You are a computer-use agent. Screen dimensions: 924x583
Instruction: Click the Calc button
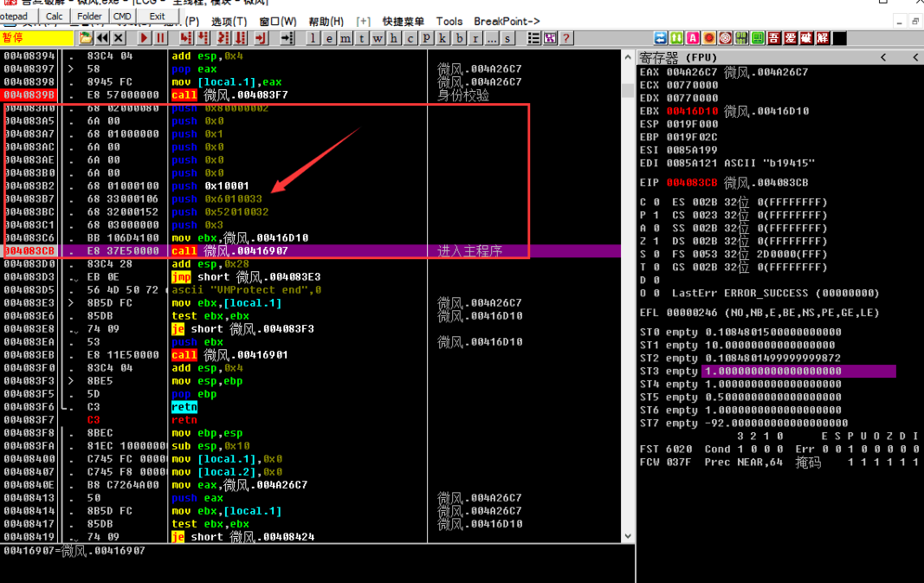tap(54, 16)
